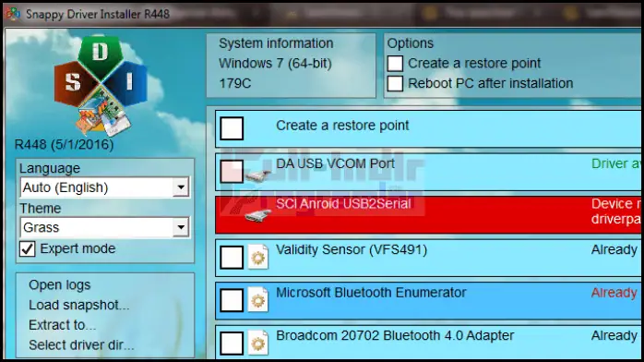Click the Windows 7 (64-bit) text
This screenshot has width=644, height=362.
(x=275, y=64)
